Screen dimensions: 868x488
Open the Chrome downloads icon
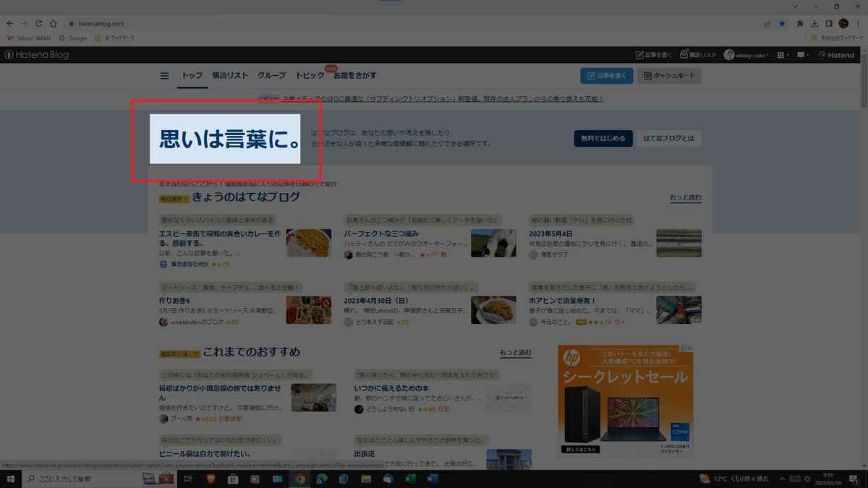tap(814, 23)
